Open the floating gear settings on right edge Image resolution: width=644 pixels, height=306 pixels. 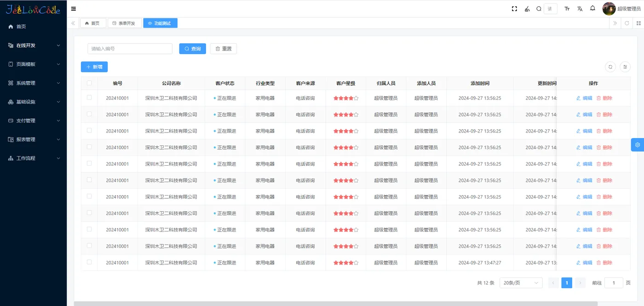coord(637,144)
